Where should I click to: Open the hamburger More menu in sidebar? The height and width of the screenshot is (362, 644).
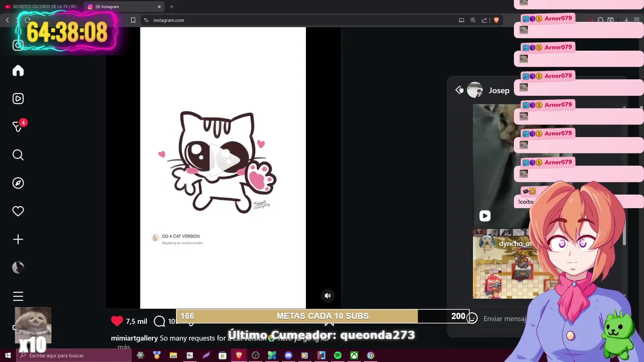[18, 296]
